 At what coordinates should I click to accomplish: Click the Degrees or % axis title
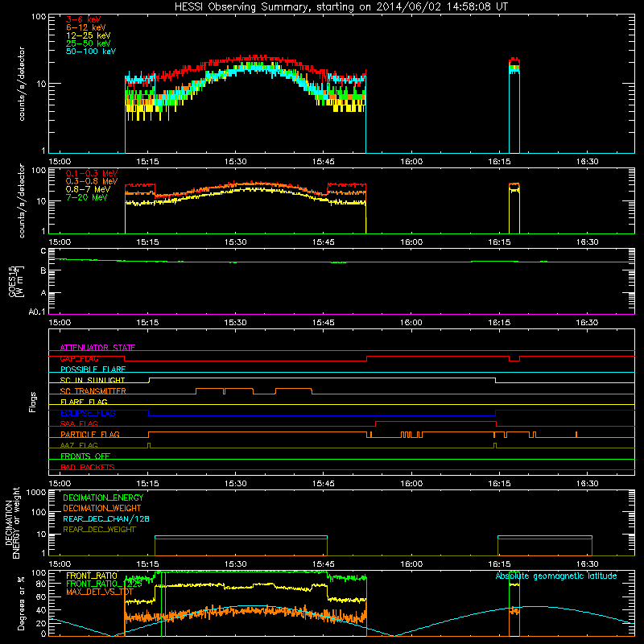point(21,603)
